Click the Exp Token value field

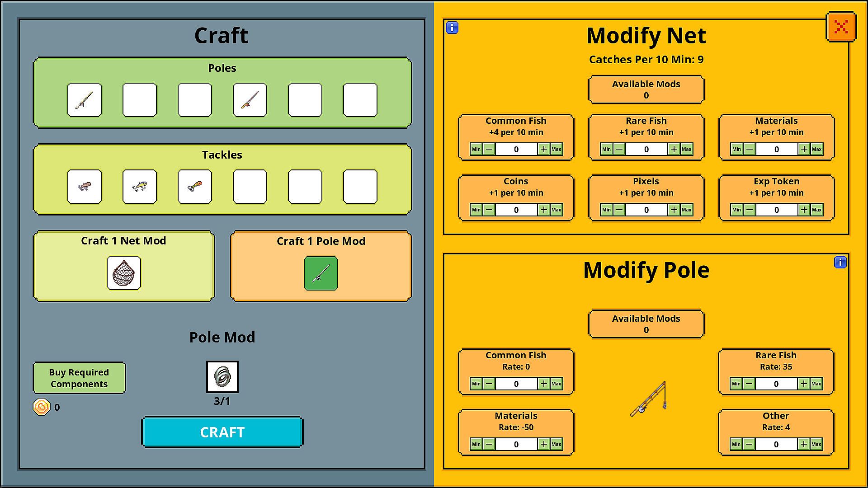coord(776,210)
